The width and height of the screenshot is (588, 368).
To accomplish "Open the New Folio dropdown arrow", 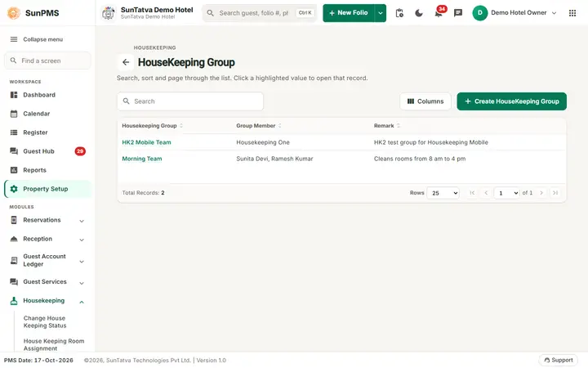I will [x=381, y=13].
